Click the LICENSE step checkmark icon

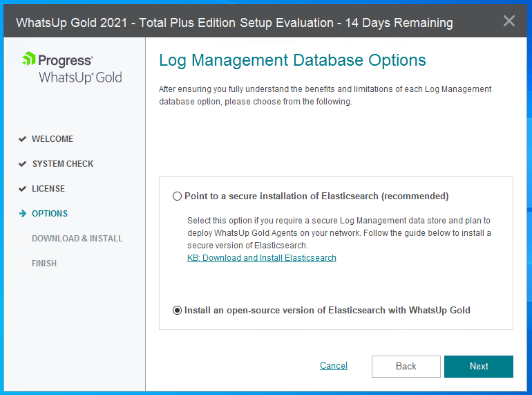click(22, 189)
